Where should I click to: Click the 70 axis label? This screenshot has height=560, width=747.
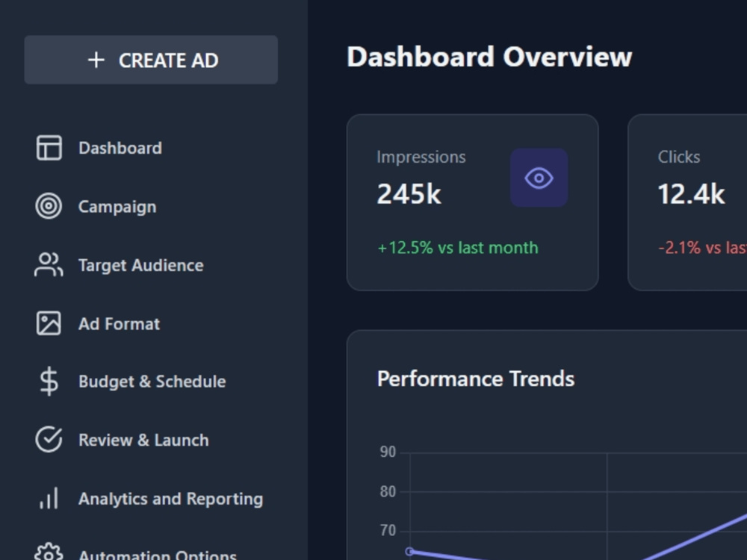coord(388,530)
